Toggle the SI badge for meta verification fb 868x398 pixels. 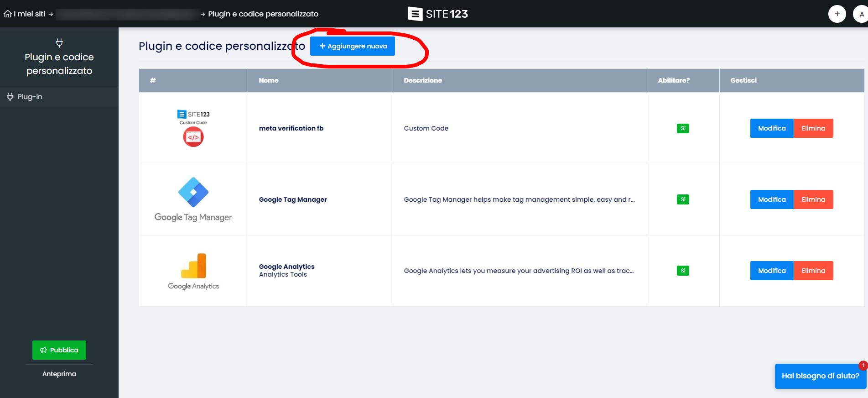pos(683,128)
